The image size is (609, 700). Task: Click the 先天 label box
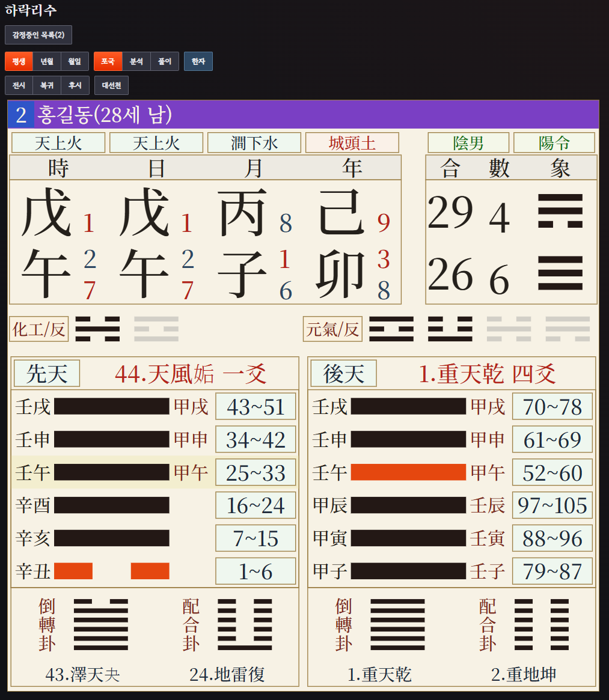[x=47, y=373]
